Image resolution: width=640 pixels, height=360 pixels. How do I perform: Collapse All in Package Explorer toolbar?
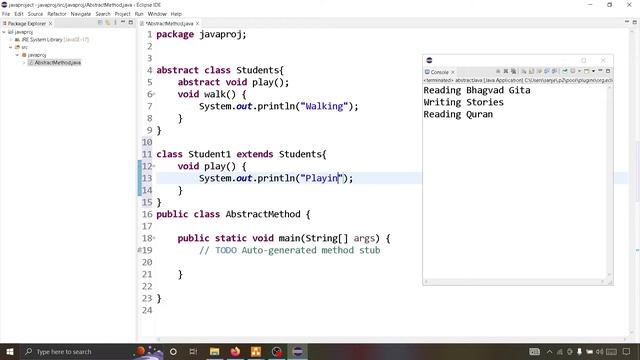[100, 22]
